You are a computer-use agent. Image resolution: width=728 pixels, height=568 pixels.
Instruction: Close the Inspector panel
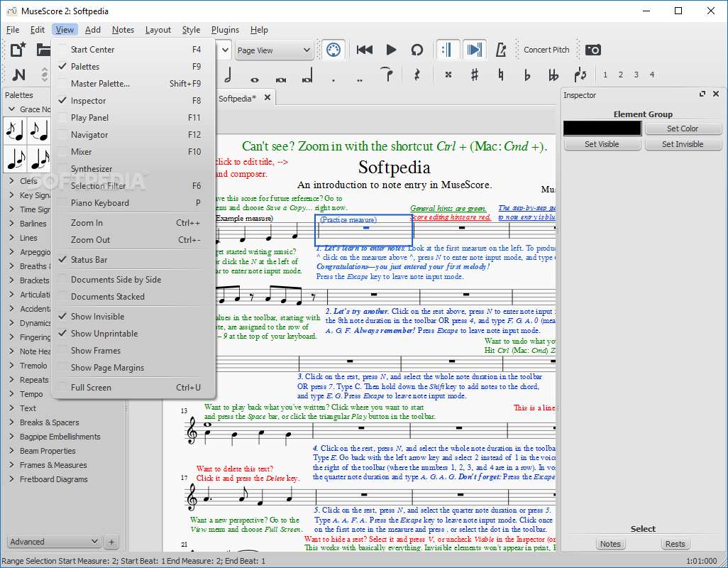coord(716,94)
